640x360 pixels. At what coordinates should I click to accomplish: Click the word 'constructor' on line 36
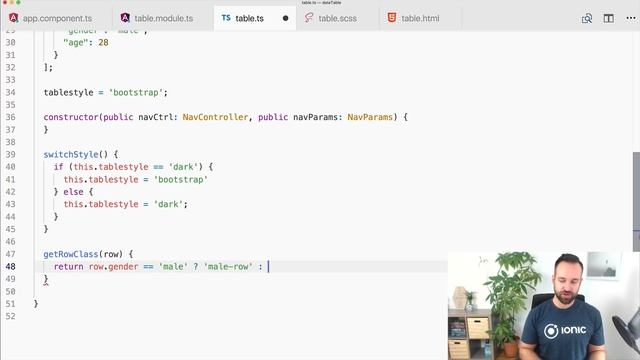tap(71, 117)
